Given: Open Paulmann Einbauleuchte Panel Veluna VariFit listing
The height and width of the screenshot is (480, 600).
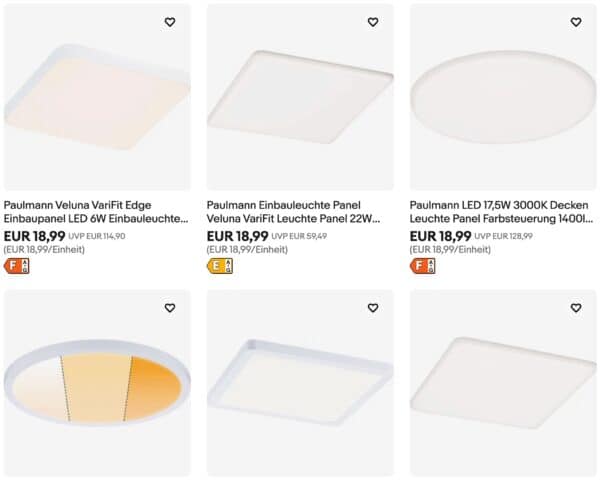Looking at the screenshot, I should pyautogui.click(x=299, y=210).
